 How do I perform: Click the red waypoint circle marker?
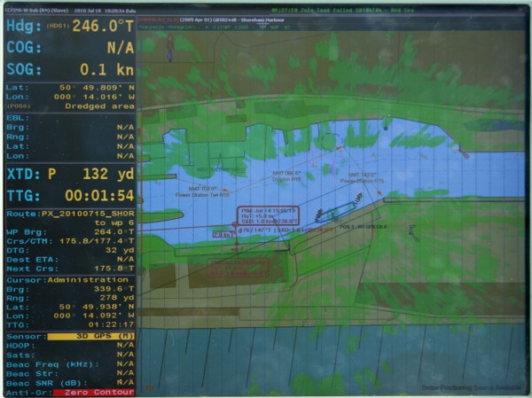[234, 224]
